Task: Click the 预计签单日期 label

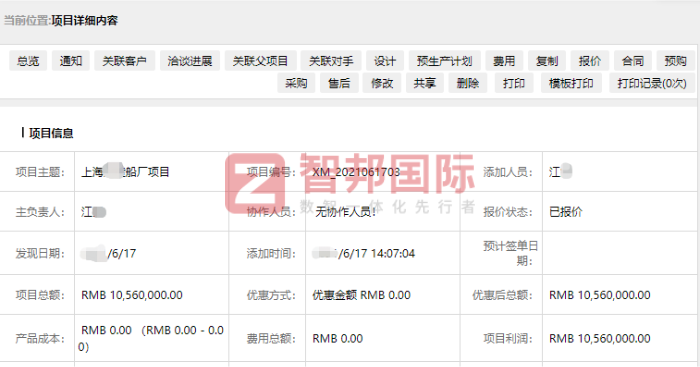Action: tap(510, 253)
